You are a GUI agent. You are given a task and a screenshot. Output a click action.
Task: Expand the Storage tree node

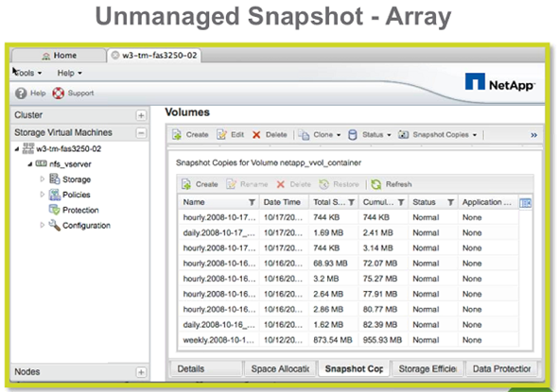(42, 179)
